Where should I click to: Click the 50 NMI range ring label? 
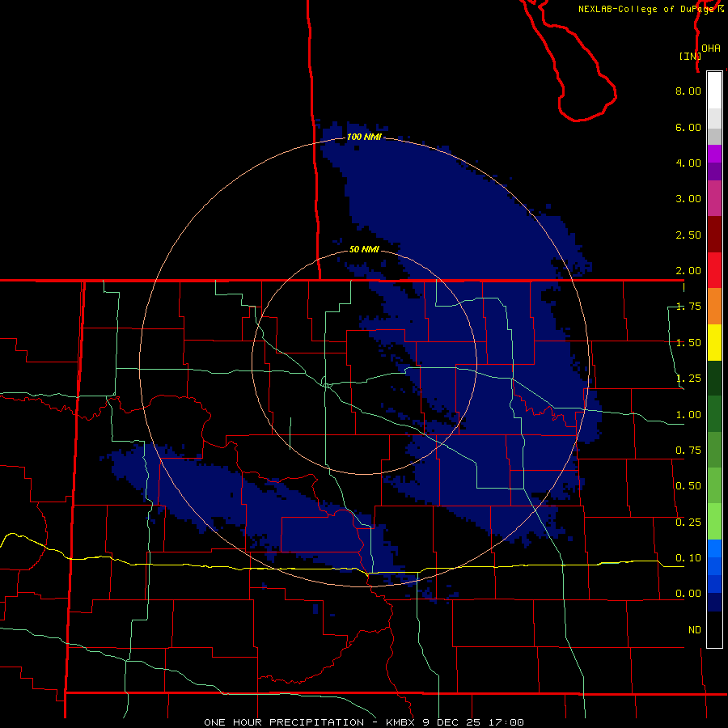point(364,250)
